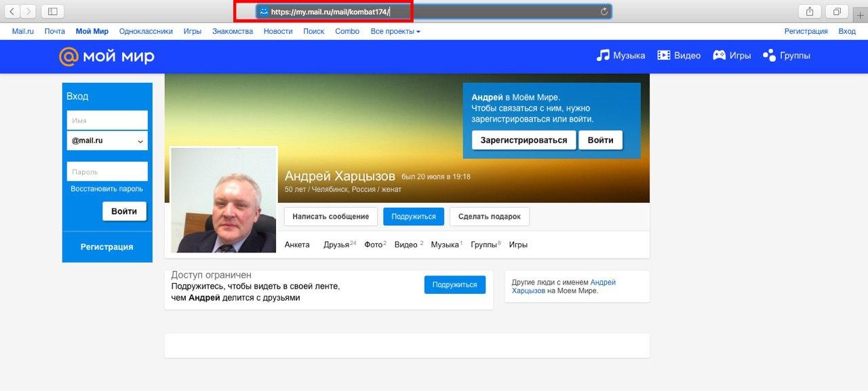Open Игры in the blue header
868x391 pixels.
pos(732,56)
